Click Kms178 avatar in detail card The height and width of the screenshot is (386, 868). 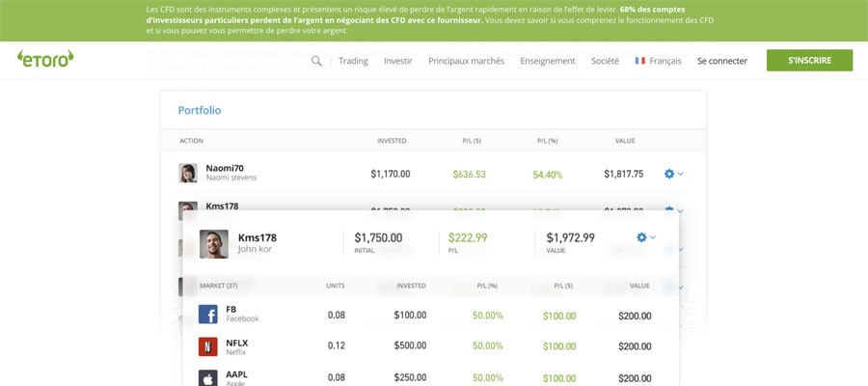pos(214,244)
